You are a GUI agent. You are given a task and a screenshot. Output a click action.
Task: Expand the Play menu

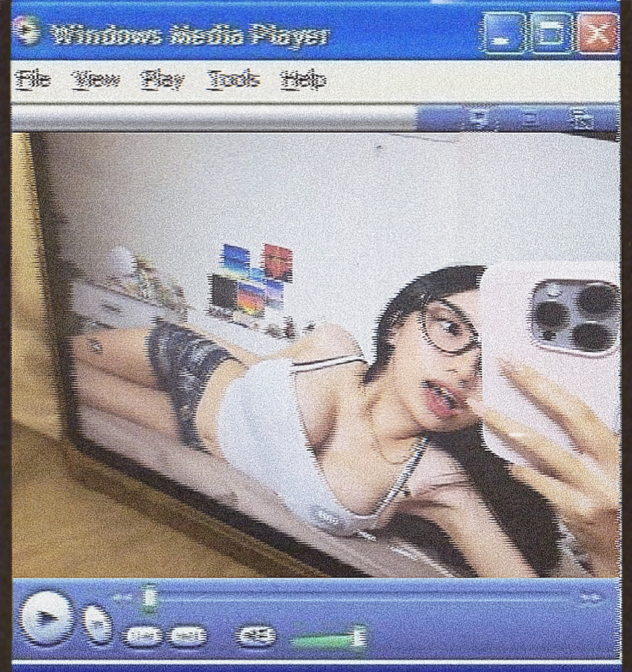[162, 79]
